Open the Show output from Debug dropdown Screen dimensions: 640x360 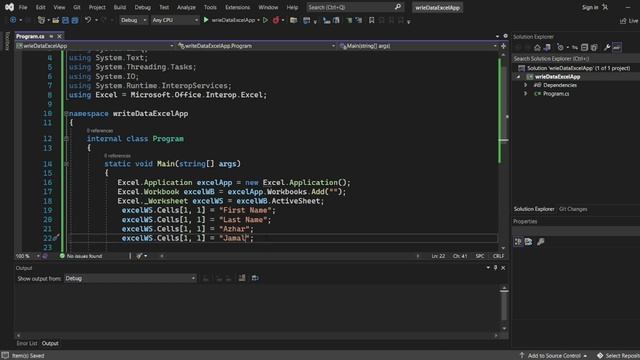tap(130, 278)
